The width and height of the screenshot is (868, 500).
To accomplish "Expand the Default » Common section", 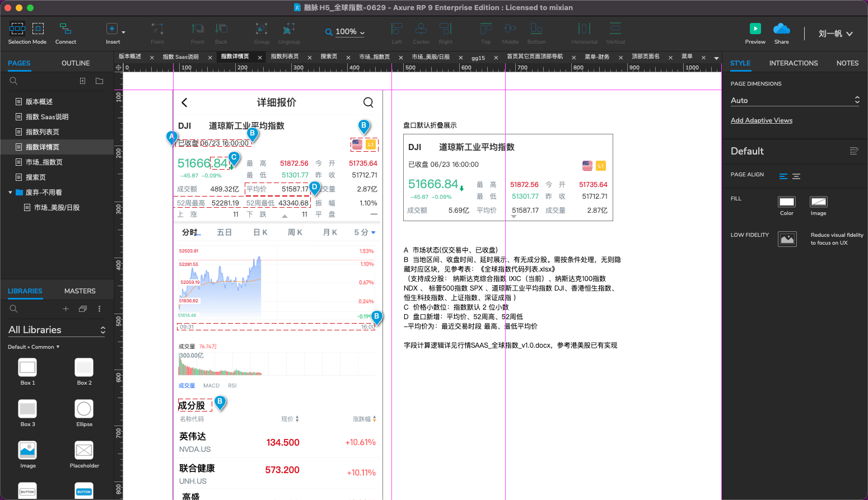I will click(34, 347).
